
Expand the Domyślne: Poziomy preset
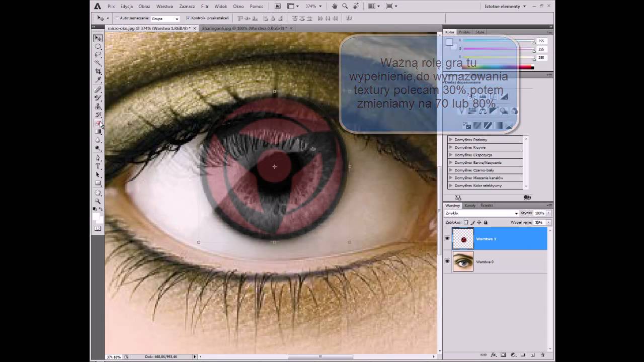[x=451, y=140]
